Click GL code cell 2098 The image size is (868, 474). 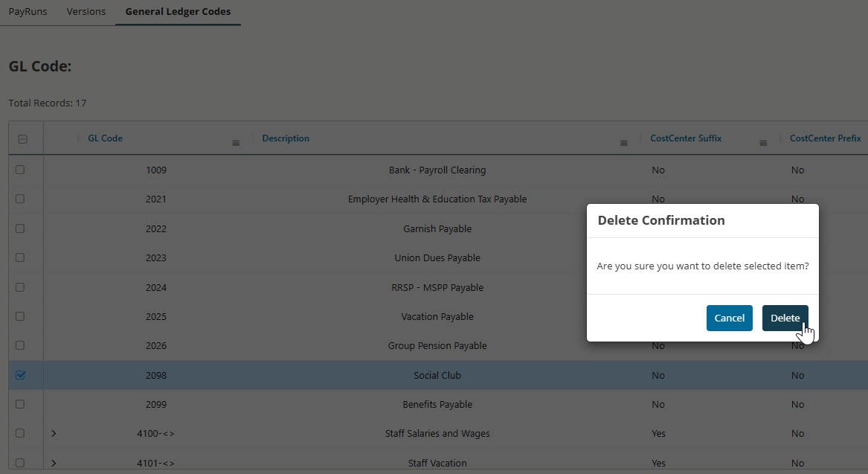tap(156, 376)
